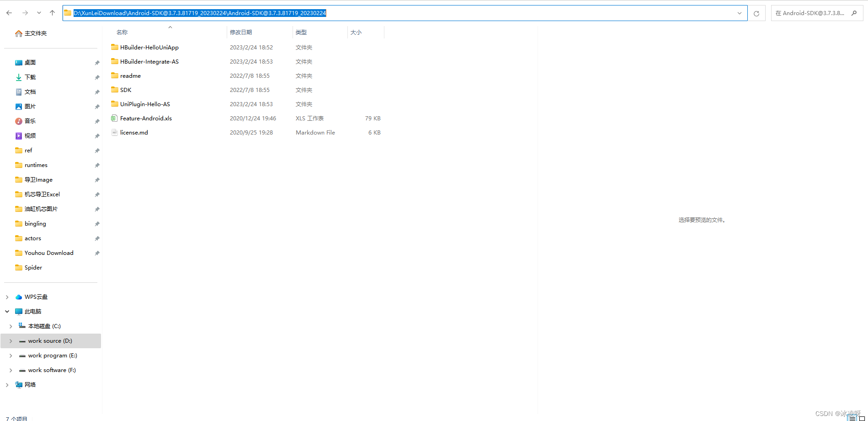
Task: Select the SDK folder icon
Action: 115,90
